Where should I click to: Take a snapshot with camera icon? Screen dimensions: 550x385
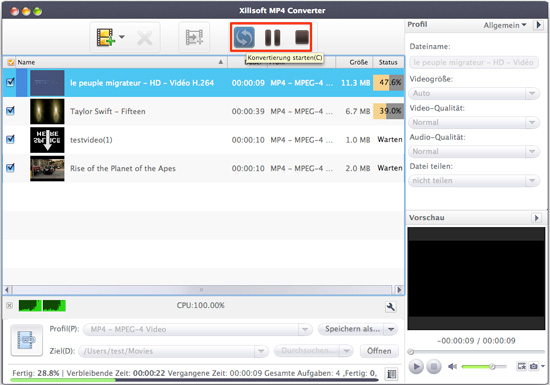[534, 366]
